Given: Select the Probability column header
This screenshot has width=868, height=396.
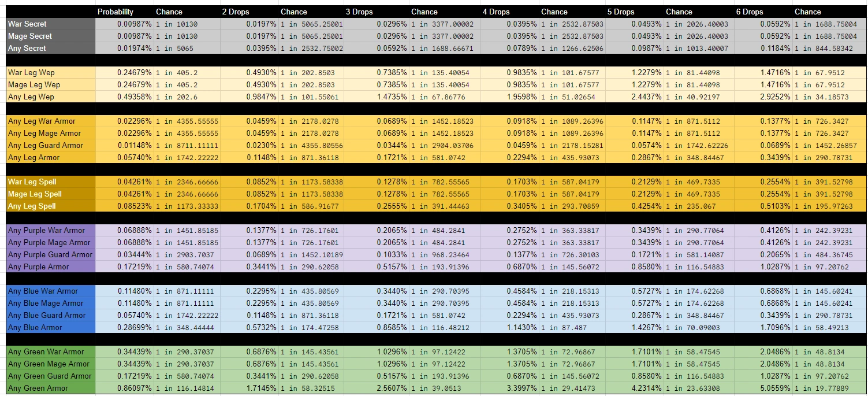Looking at the screenshot, I should pos(116,12).
